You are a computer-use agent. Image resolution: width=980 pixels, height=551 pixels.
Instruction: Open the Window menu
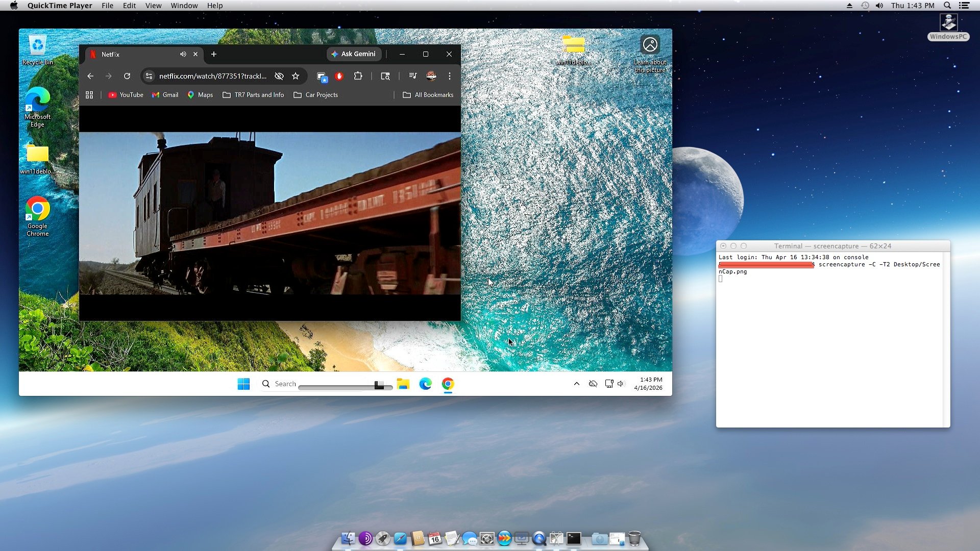point(184,6)
